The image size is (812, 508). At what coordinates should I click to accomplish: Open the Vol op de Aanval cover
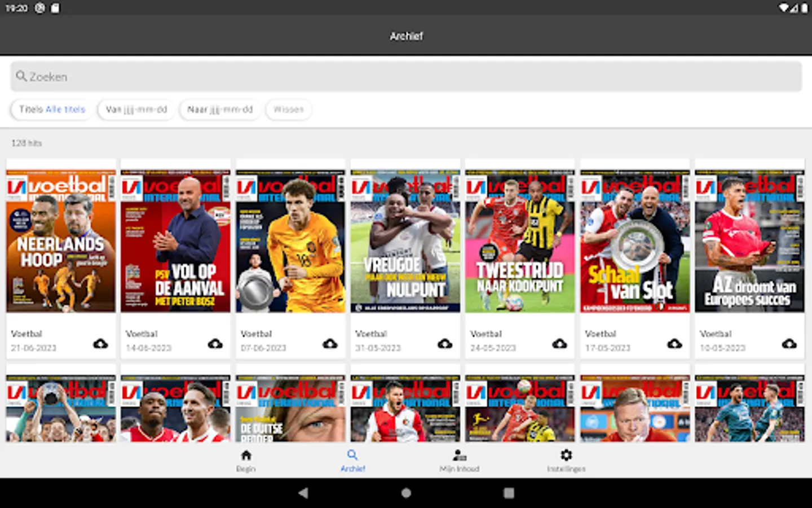click(175, 241)
